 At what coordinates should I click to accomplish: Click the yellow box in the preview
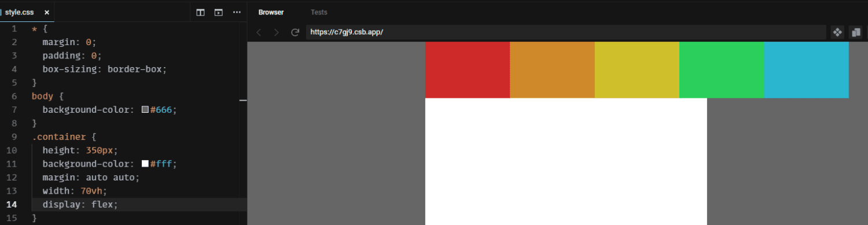(x=637, y=69)
